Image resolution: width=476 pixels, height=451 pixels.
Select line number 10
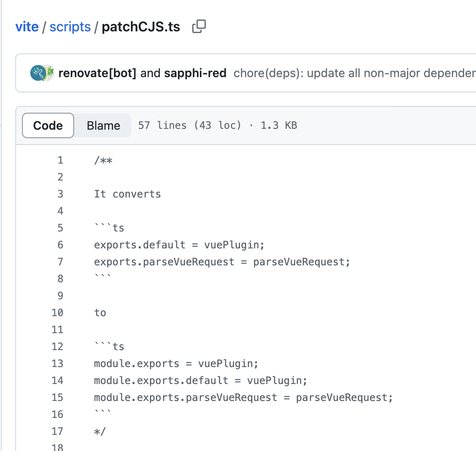click(x=58, y=313)
